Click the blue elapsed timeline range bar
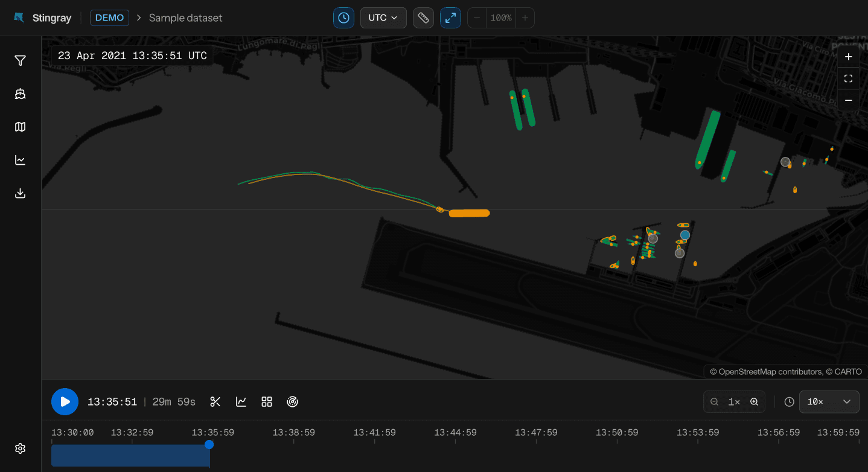This screenshot has width=868, height=472. pyautogui.click(x=130, y=456)
